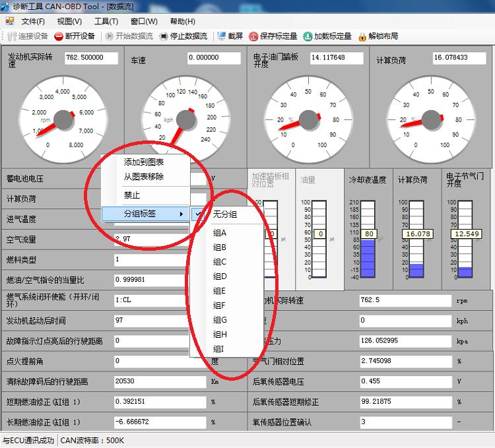Screen dimensions: 495x448
Task: Expand the 分组标签 submenu arrow
Action: tap(181, 214)
